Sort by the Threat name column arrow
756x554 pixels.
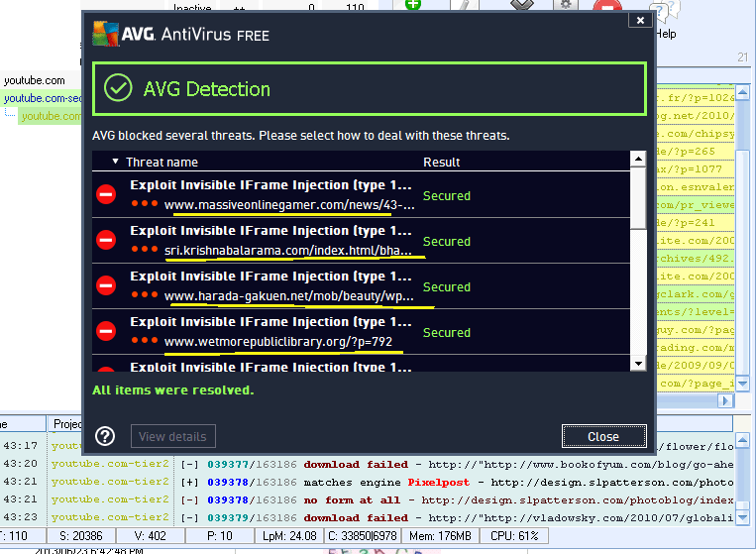tap(115, 162)
